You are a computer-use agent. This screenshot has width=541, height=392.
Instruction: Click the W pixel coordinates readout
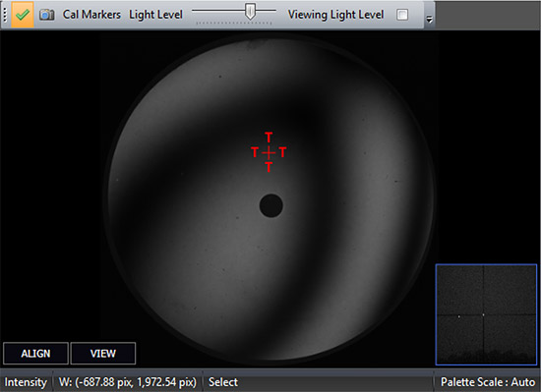(x=128, y=382)
